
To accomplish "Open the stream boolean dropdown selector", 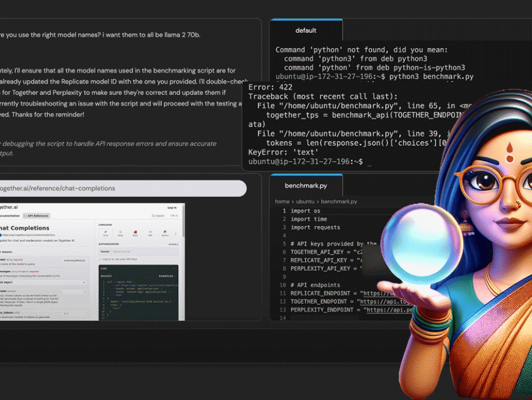I will point(74,292).
